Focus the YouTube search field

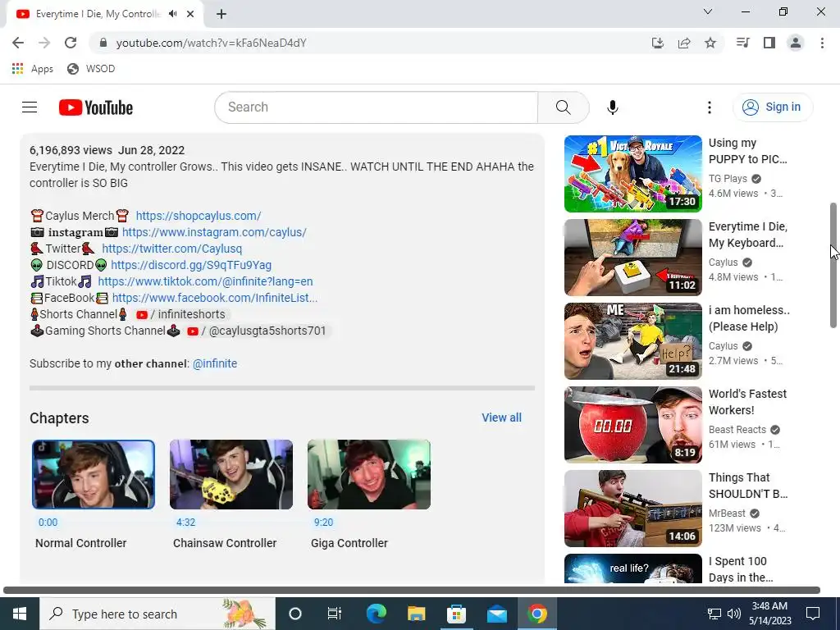376,107
